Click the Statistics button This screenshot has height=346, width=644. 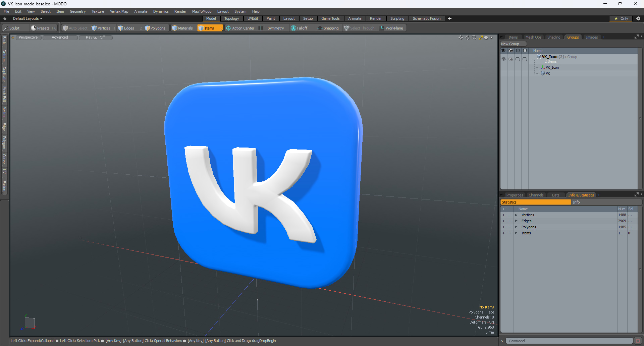536,202
